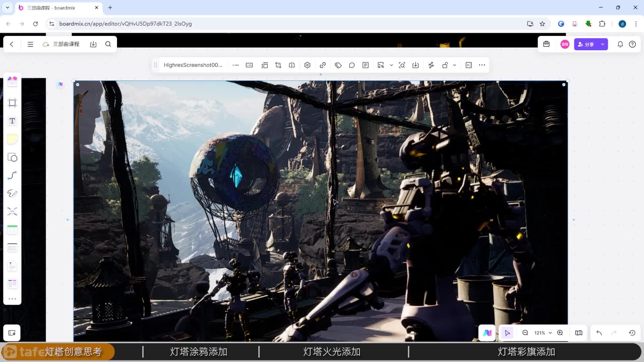
Task: Click the browser address bar URL
Action: 125,24
